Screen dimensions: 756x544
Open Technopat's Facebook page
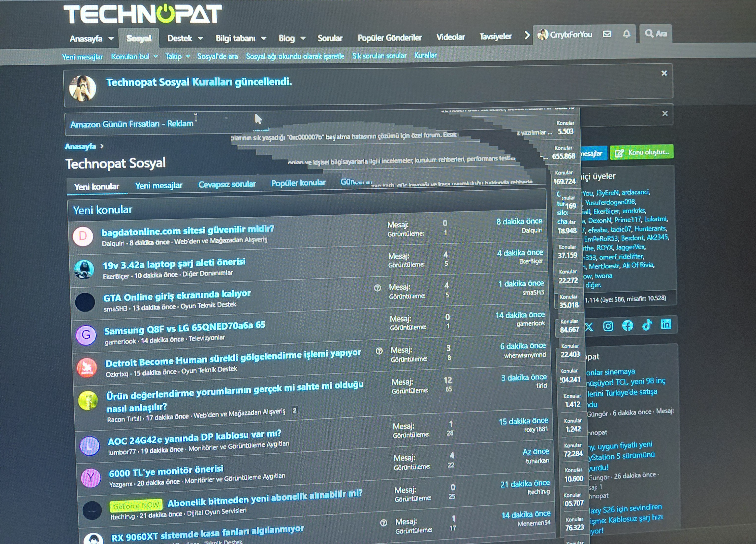[628, 325]
